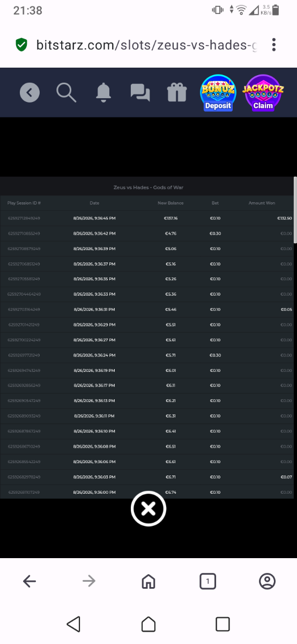Click the Play Session ID # column header
The width and height of the screenshot is (297, 644).
pyautogui.click(x=24, y=203)
